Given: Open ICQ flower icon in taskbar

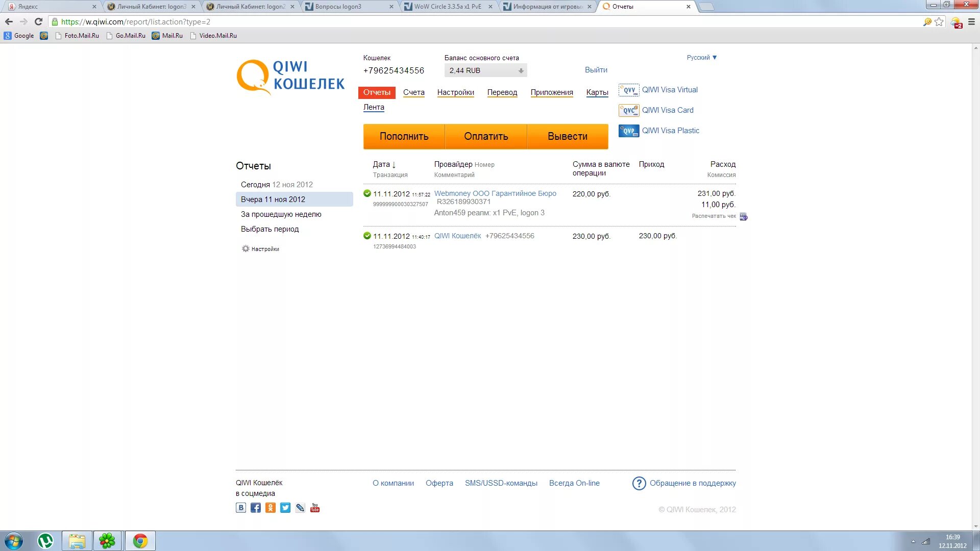Looking at the screenshot, I should pyautogui.click(x=107, y=541).
